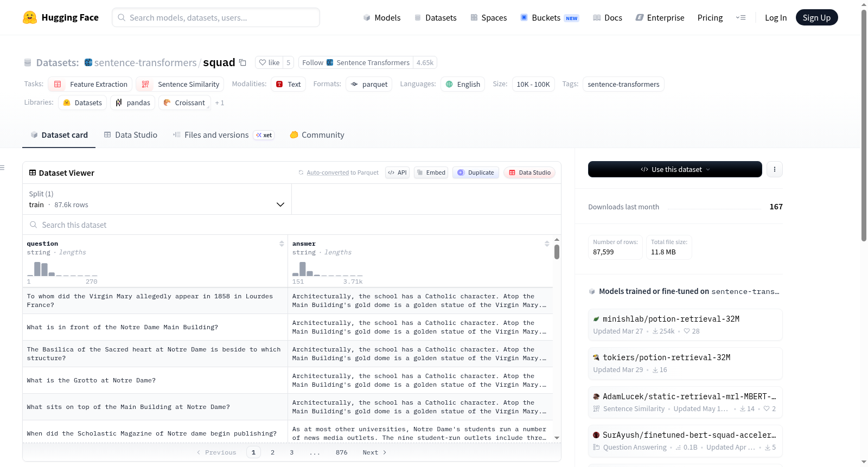This screenshot has width=868, height=467.
Task: Expand the Split train dropdown
Action: [x=157, y=199]
